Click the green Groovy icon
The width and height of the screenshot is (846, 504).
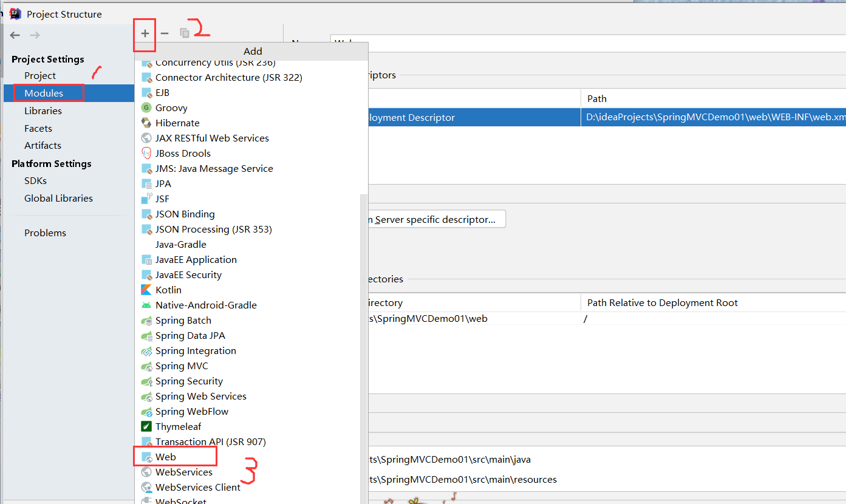point(146,108)
